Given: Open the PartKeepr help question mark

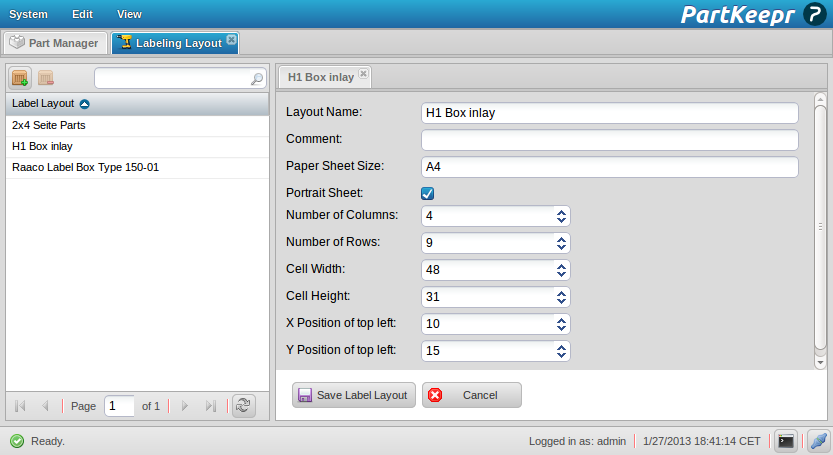Looking at the screenshot, I should [x=815, y=14].
